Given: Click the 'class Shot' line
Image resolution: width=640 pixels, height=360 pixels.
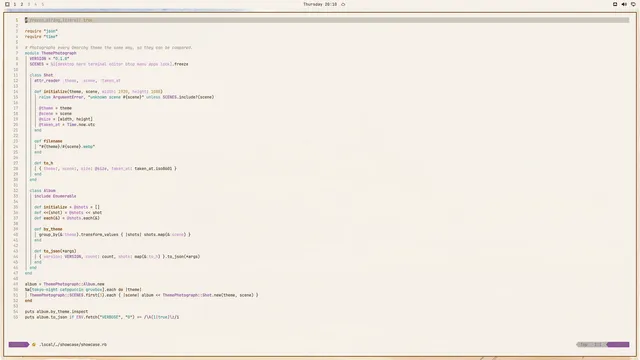Looking at the screenshot, I should point(41,75).
